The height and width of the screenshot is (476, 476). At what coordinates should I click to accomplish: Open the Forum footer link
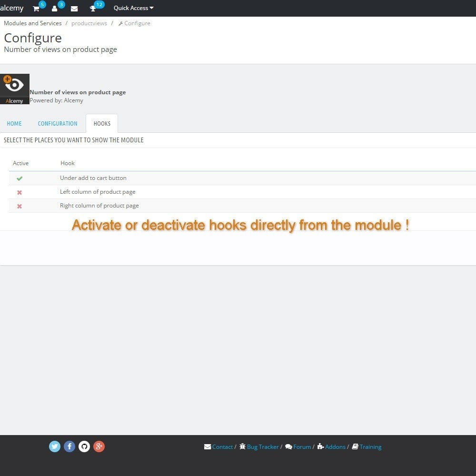pos(298,447)
